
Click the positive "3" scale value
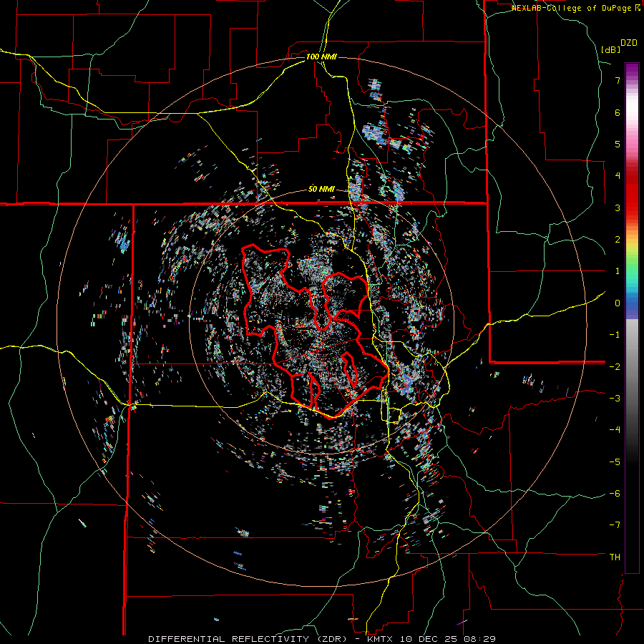pyautogui.click(x=618, y=208)
